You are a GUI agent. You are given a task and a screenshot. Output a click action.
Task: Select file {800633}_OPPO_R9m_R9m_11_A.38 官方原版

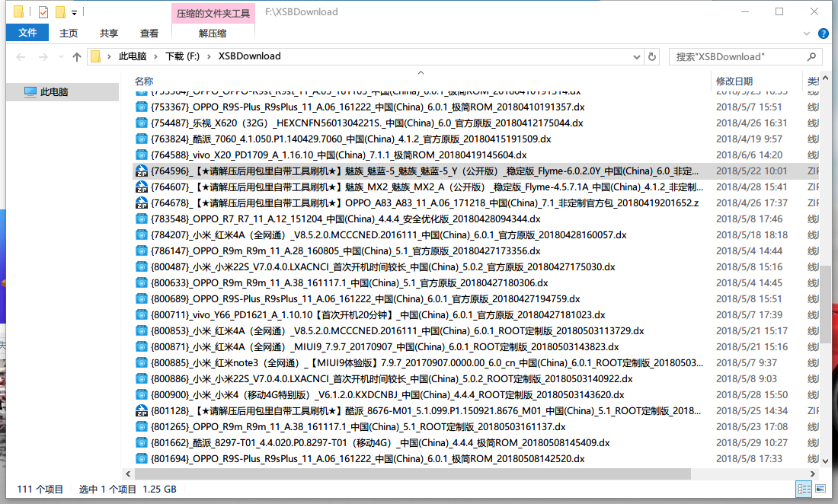350,283
